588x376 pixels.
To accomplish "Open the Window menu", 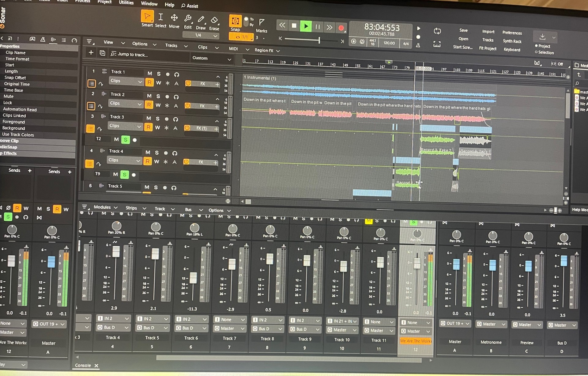I will pyautogui.click(x=149, y=4).
